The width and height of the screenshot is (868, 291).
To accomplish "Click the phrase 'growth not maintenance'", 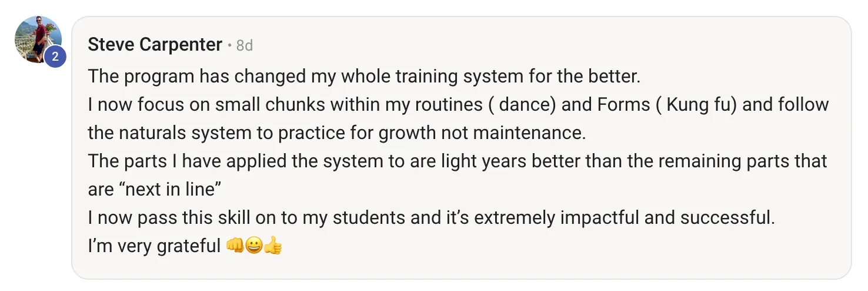I will click(482, 133).
